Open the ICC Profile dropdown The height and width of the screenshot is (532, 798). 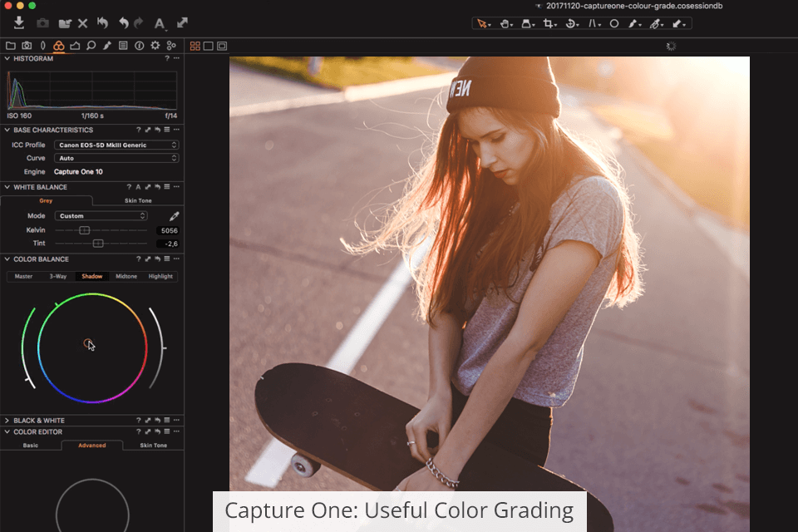click(116, 145)
